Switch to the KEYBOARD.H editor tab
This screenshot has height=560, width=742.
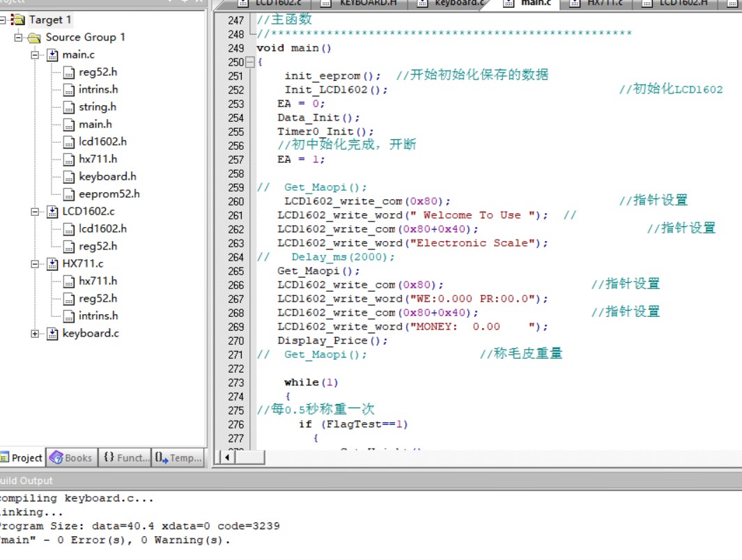click(360, 3)
